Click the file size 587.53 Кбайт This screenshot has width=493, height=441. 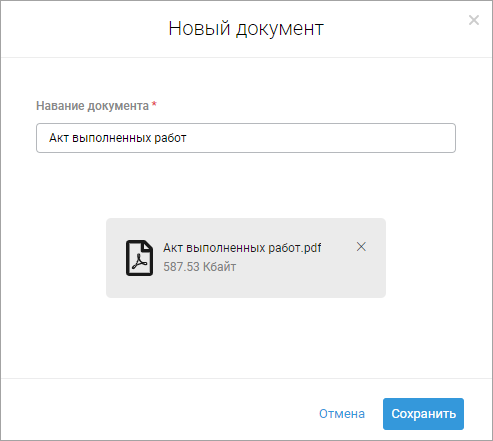click(199, 267)
